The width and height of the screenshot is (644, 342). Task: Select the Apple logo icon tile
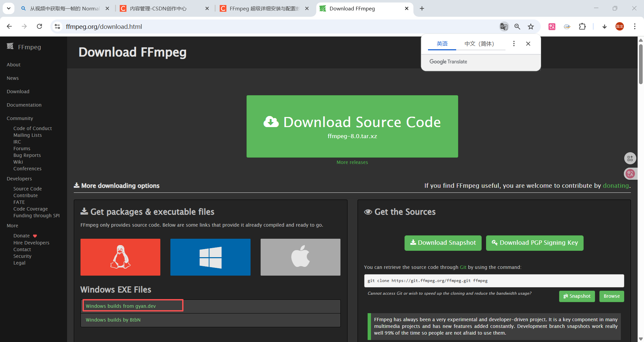point(301,257)
